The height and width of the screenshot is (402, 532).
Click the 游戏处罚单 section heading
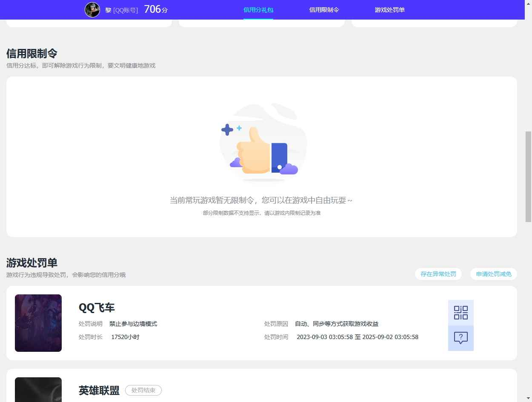pos(32,263)
